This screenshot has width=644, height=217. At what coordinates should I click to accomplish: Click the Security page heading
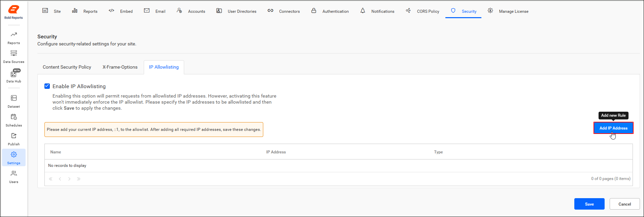point(47,36)
